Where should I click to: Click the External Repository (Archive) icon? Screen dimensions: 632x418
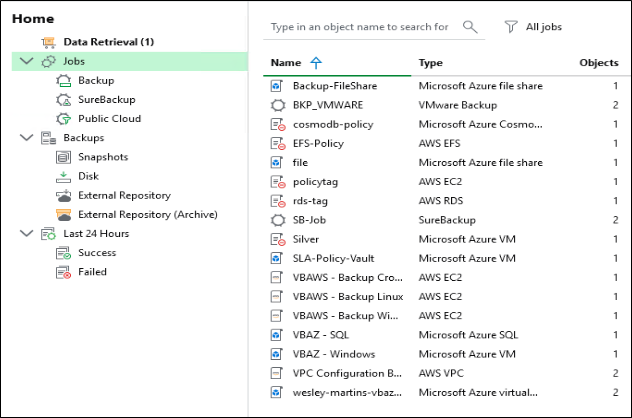pyautogui.click(x=64, y=214)
